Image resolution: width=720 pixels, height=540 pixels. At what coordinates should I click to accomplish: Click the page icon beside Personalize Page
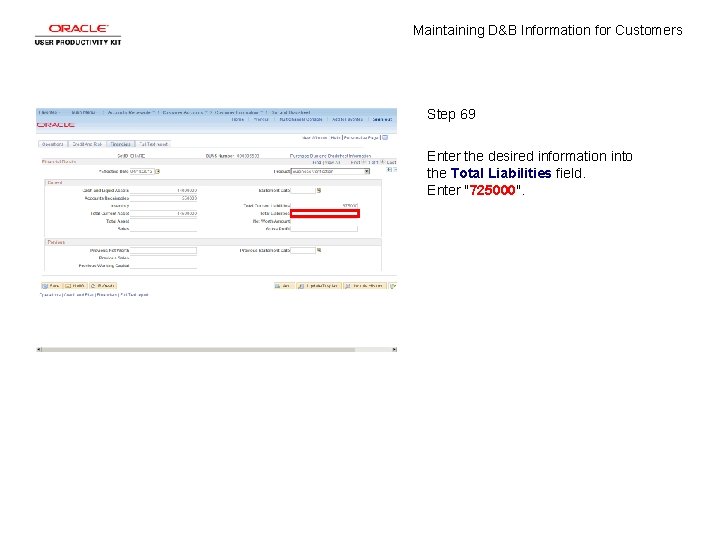tap(385, 137)
